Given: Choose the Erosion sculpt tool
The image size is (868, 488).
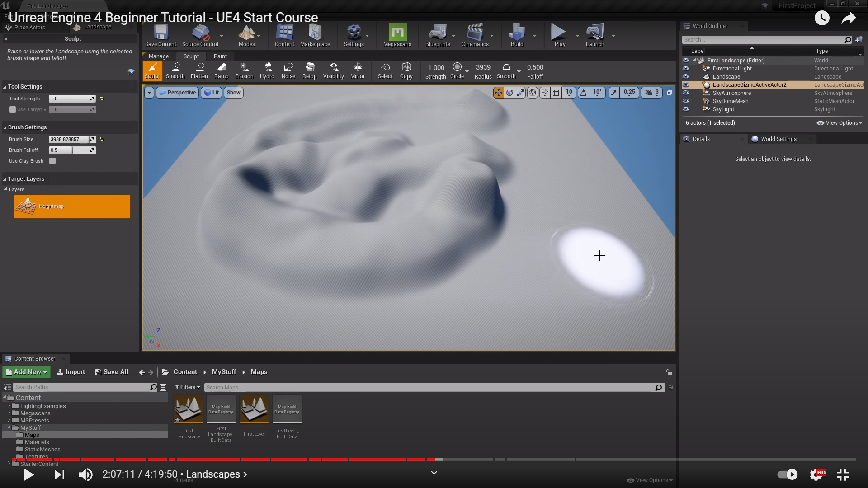Looking at the screenshot, I should pos(244,71).
